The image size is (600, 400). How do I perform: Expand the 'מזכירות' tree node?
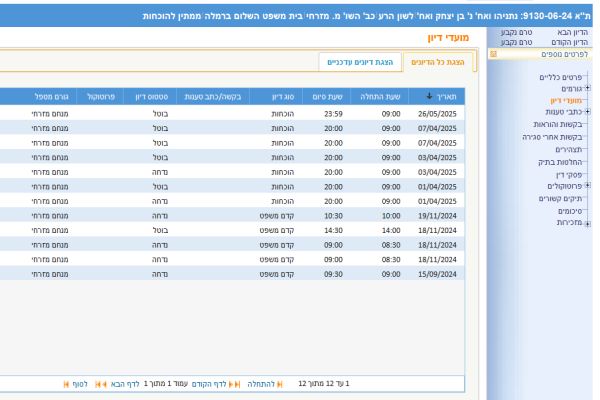(587, 224)
